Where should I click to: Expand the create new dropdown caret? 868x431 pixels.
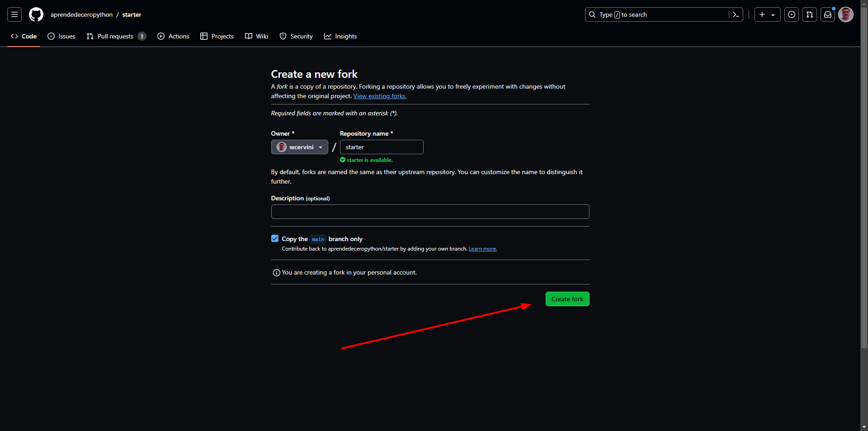[773, 15]
